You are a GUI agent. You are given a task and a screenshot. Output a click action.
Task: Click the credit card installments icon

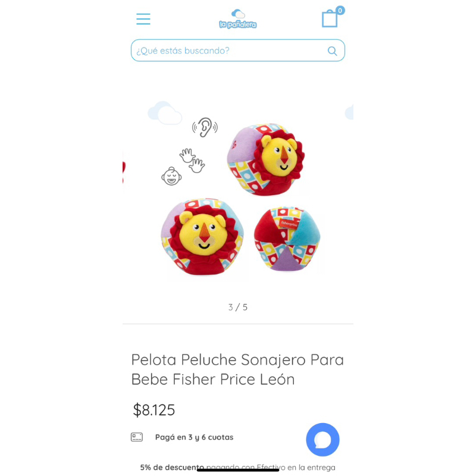(137, 437)
